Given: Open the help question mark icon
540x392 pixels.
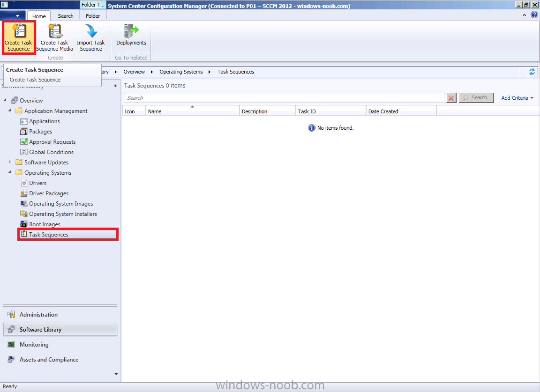Looking at the screenshot, I should click(x=534, y=15).
